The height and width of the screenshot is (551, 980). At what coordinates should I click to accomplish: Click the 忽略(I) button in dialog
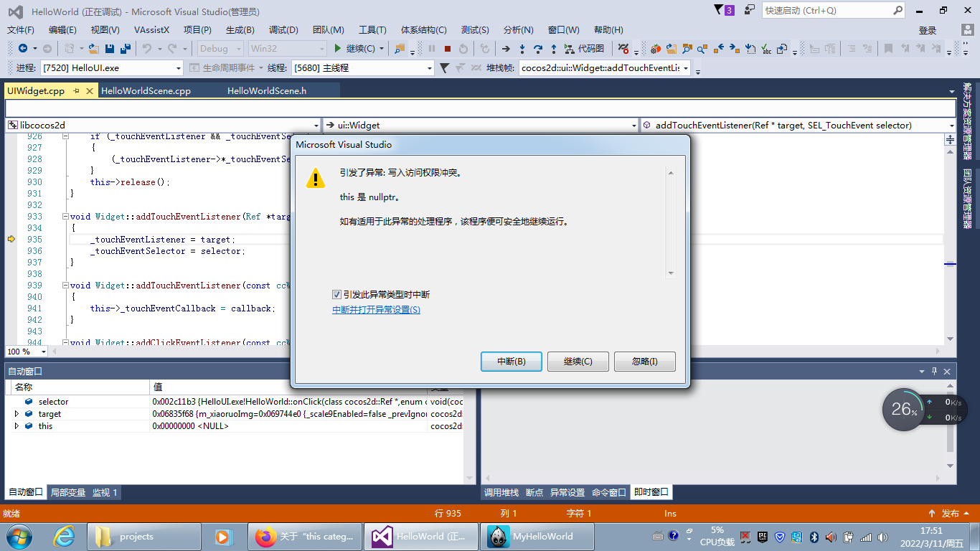tap(645, 362)
